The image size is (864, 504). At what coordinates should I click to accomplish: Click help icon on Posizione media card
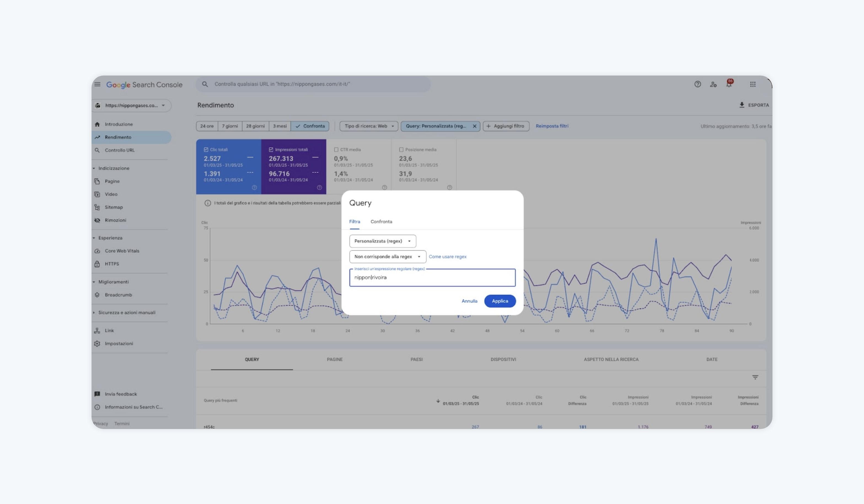pyautogui.click(x=449, y=187)
